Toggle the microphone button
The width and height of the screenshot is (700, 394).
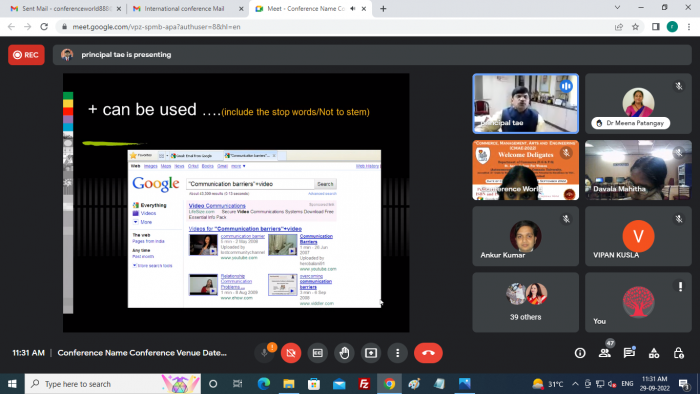click(264, 353)
